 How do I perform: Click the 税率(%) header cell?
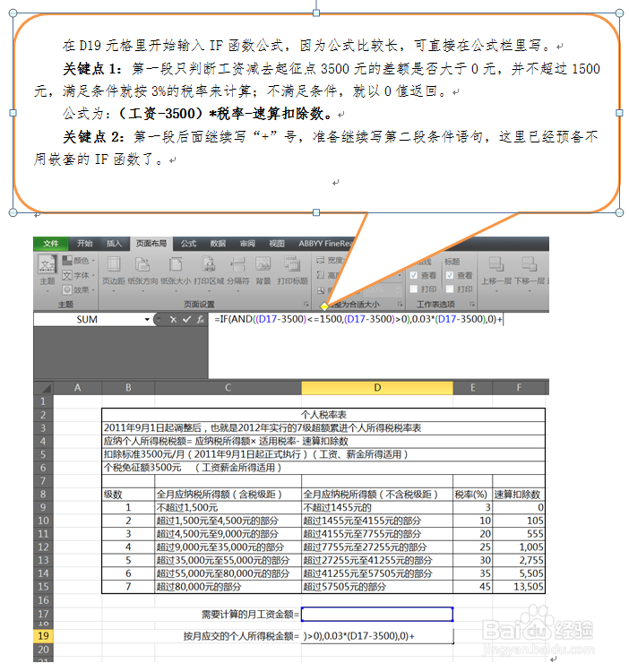472,494
